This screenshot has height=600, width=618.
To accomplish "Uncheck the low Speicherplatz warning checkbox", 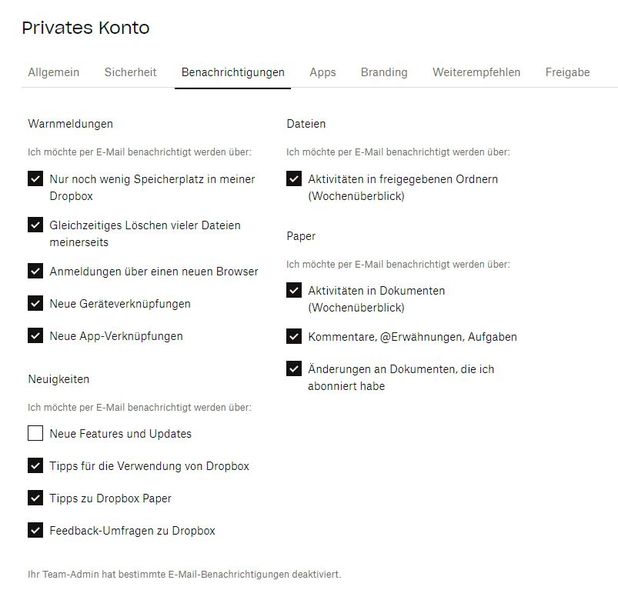I will 36,180.
